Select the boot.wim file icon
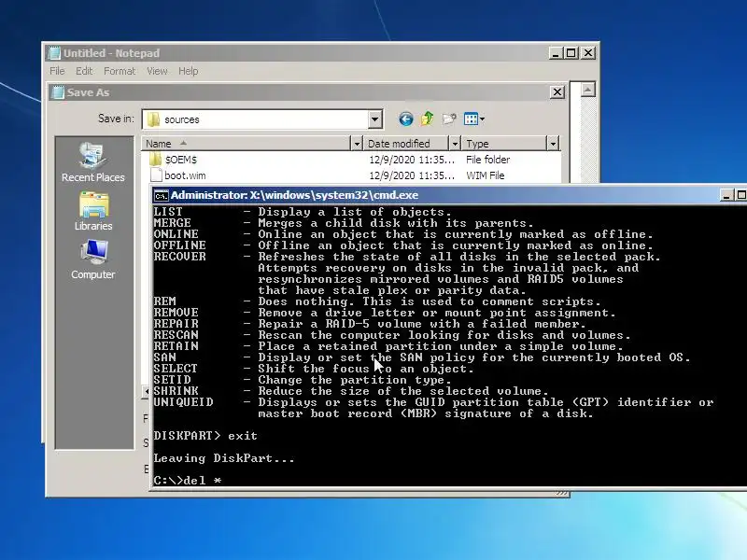747x560 pixels. 156,175
